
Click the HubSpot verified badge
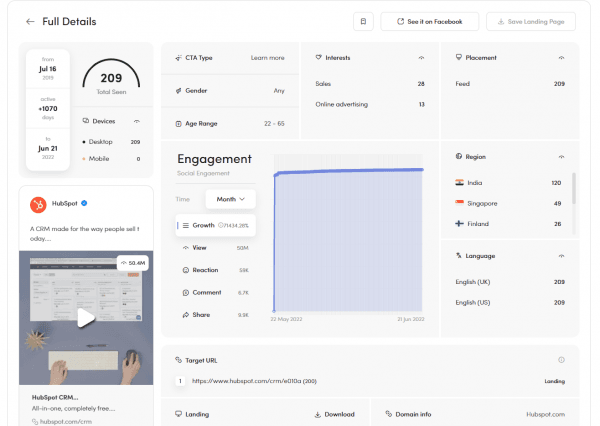coord(84,203)
